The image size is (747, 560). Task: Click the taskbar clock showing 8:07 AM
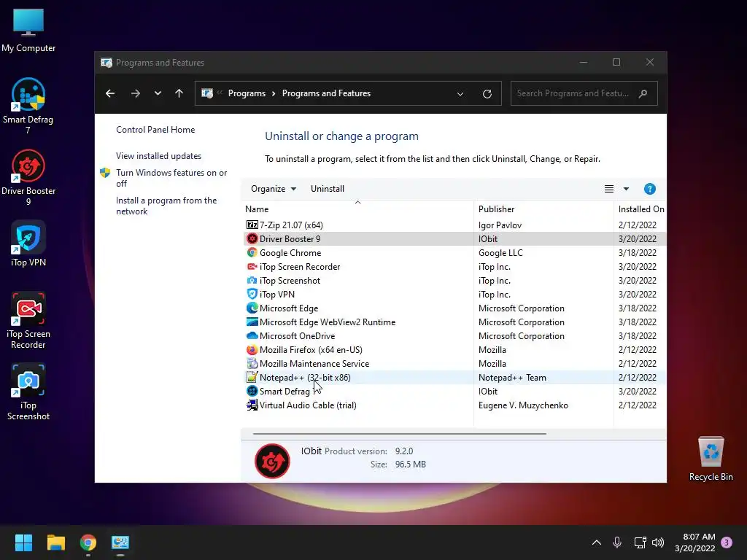pyautogui.click(x=694, y=542)
